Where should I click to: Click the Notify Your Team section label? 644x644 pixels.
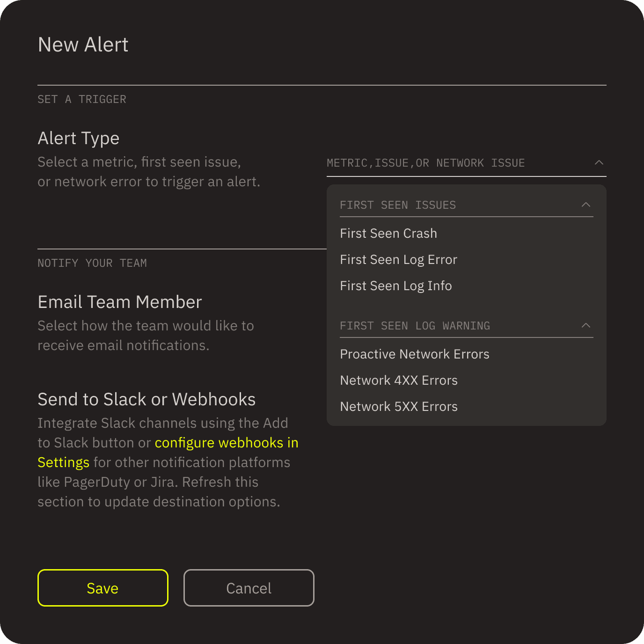click(x=92, y=263)
